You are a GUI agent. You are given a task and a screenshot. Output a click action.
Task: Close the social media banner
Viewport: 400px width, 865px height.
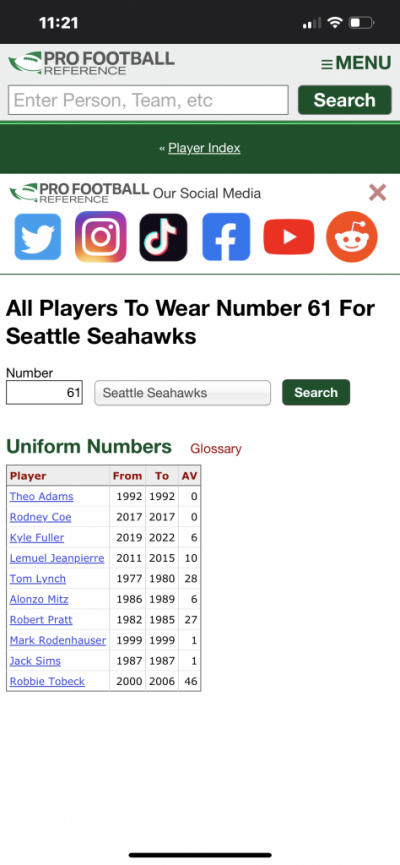(377, 193)
